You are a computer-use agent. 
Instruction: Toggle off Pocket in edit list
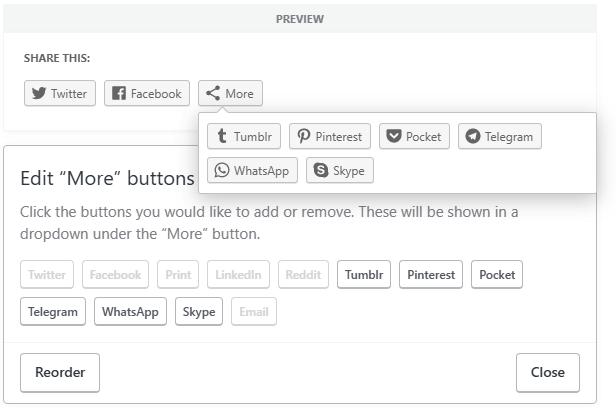point(496,275)
